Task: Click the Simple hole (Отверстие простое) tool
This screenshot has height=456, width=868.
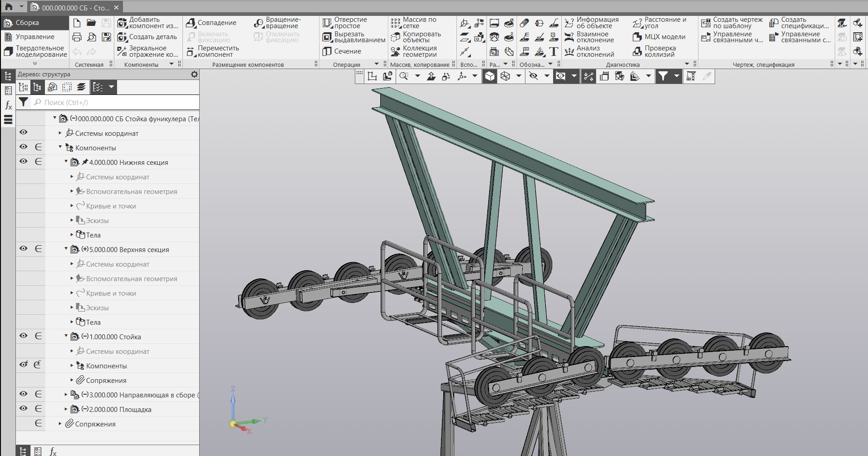Action: pyautogui.click(x=327, y=23)
